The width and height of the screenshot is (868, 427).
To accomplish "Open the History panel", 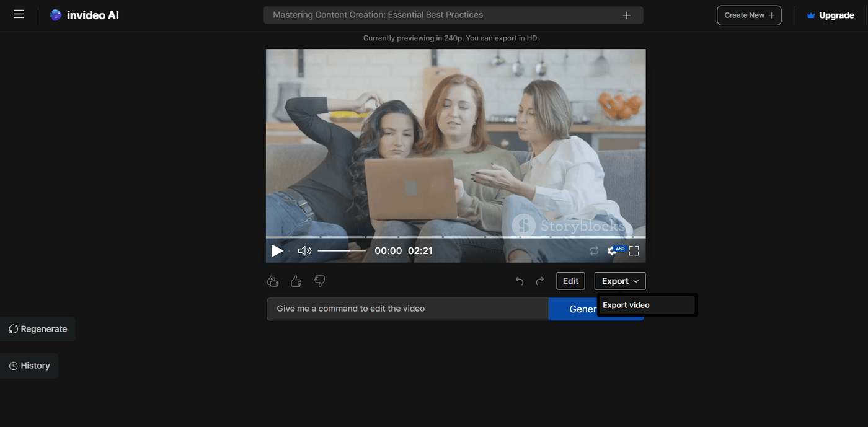I will 29,365.
